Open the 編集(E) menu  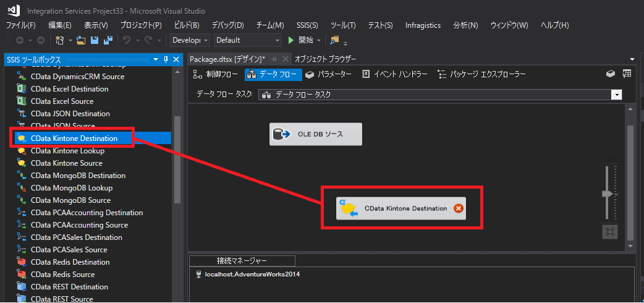coord(60,25)
